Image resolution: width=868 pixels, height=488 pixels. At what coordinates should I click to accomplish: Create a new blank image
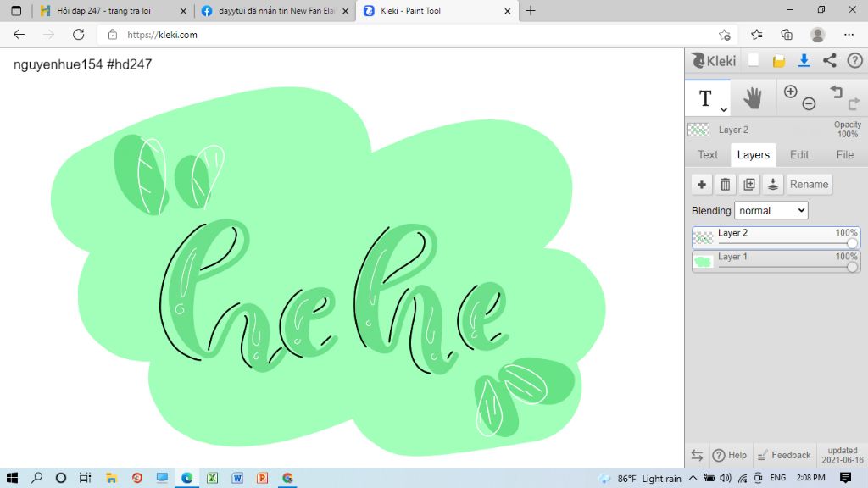pos(754,60)
